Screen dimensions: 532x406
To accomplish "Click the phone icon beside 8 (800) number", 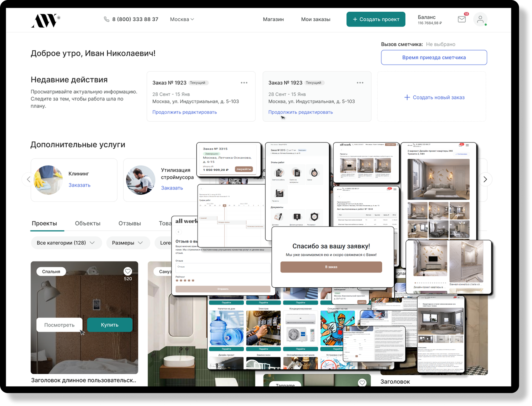I will point(106,19).
